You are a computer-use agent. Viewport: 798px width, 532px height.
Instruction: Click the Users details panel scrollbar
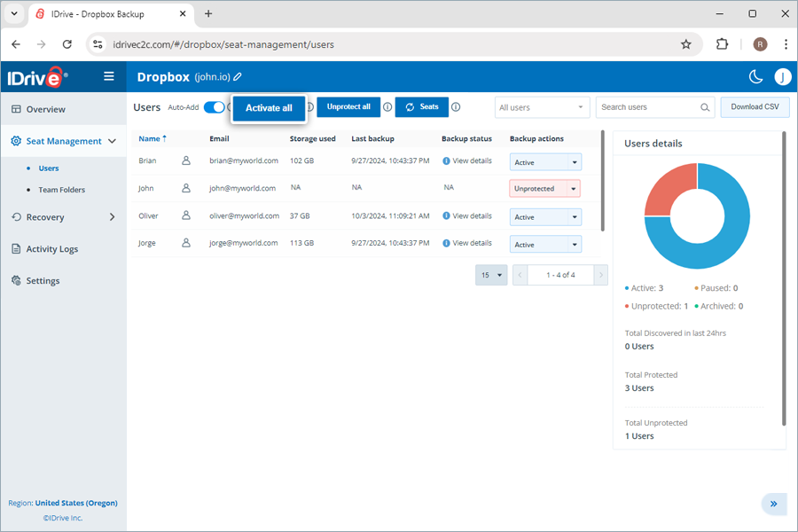point(784,278)
